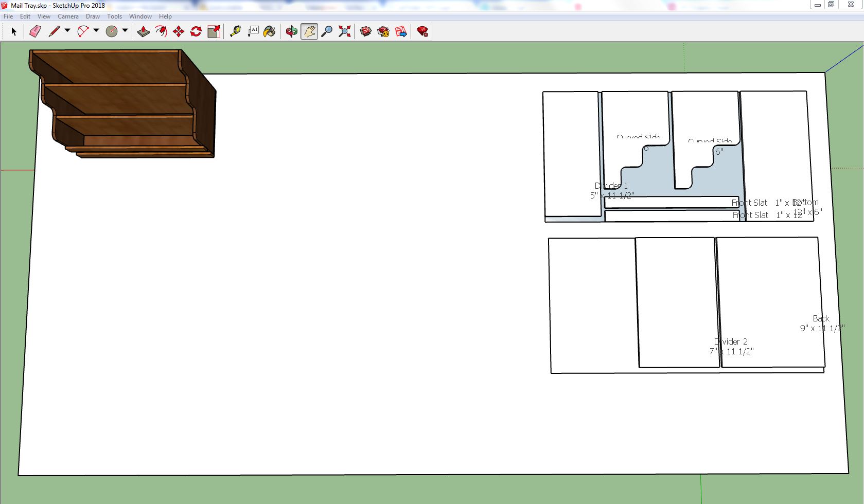
Task: Pick the Tape Measure tool
Action: tap(235, 31)
